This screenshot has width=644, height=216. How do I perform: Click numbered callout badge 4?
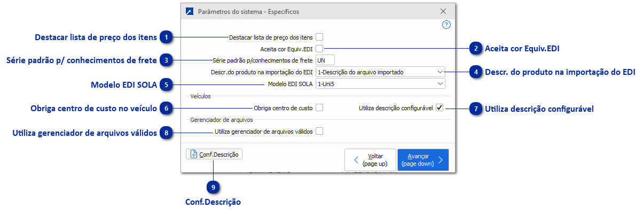click(x=475, y=72)
